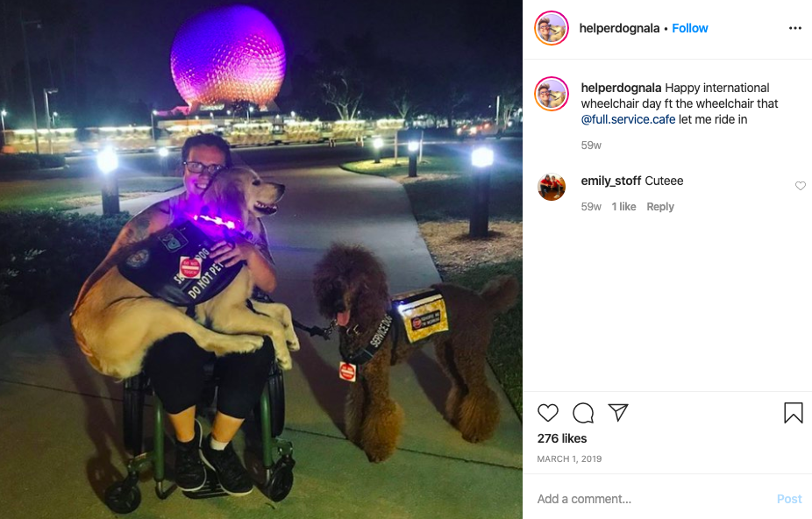The width and height of the screenshot is (812, 519).
Task: Open helperdognala username in the header
Action: [x=619, y=28]
